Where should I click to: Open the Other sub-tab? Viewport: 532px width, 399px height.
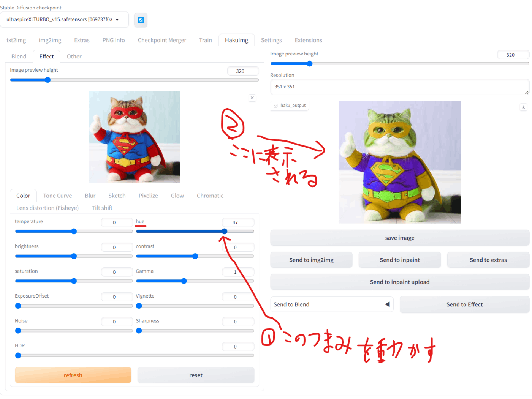tap(74, 57)
